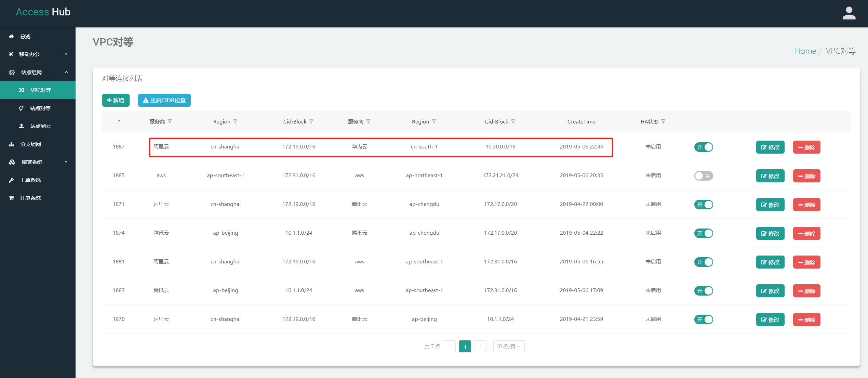
Task: Toggle the switch for row 1871
Action: tap(703, 205)
